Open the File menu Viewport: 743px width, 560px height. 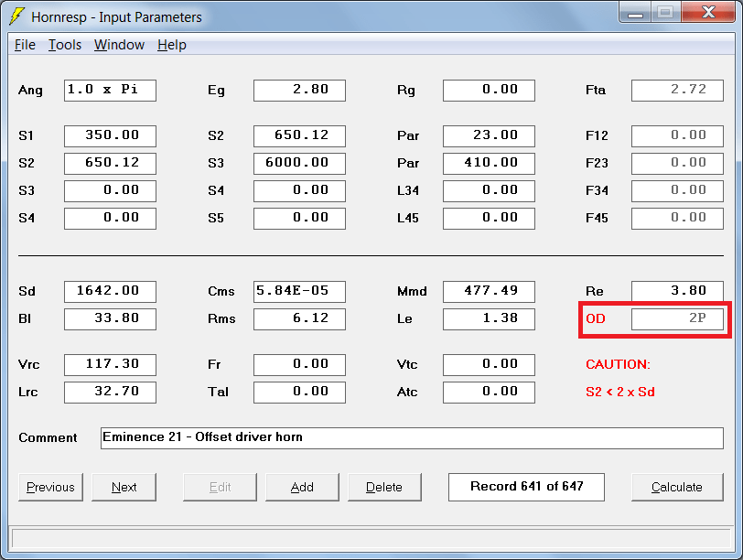(x=25, y=45)
